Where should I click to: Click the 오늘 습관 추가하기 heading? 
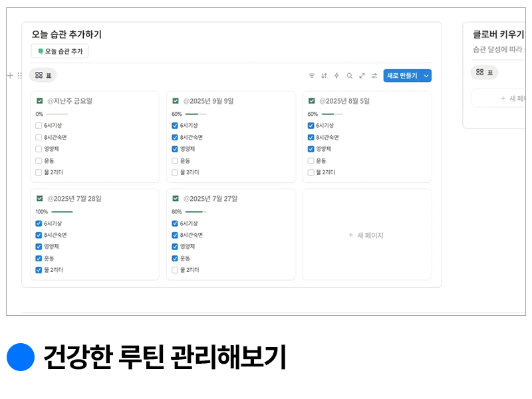coord(66,34)
